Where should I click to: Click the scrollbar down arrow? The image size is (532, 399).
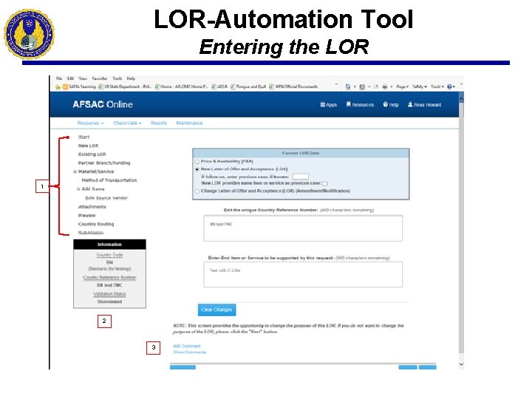461,364
